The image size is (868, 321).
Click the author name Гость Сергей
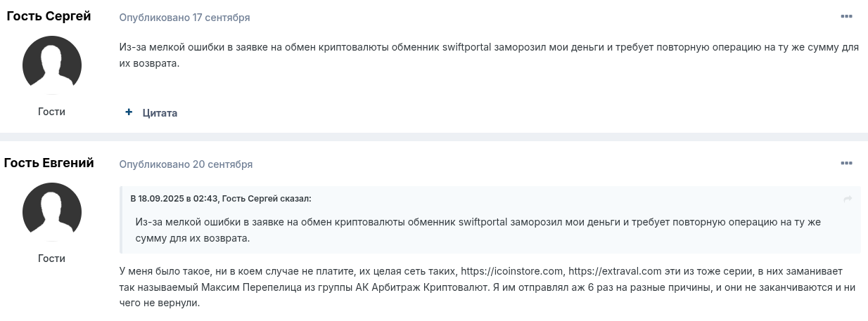(49, 16)
